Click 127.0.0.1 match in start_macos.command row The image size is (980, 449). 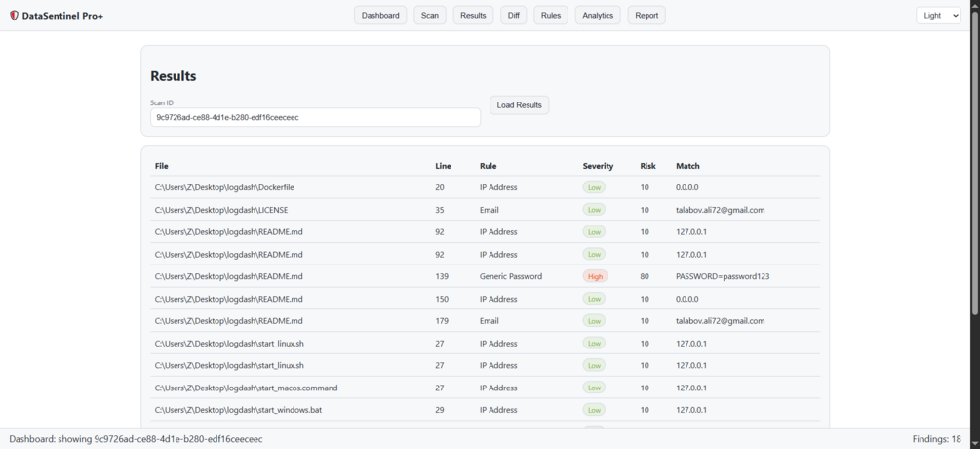[691, 388]
